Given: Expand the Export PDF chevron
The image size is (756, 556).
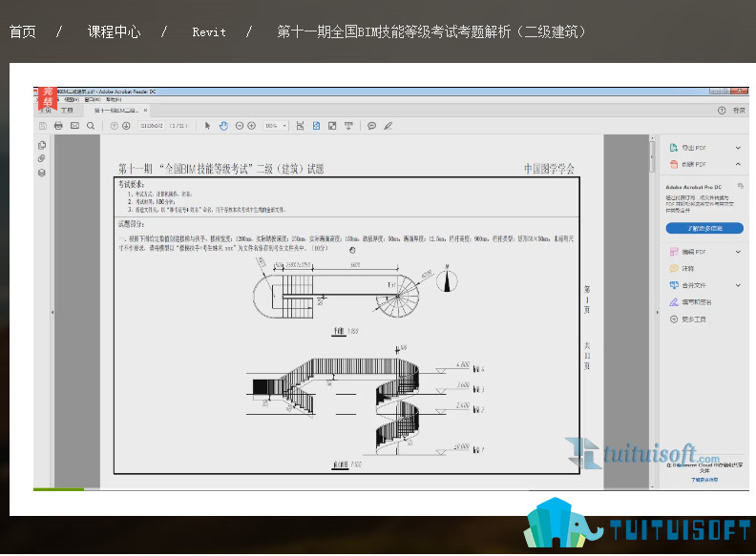Looking at the screenshot, I should point(738,148).
